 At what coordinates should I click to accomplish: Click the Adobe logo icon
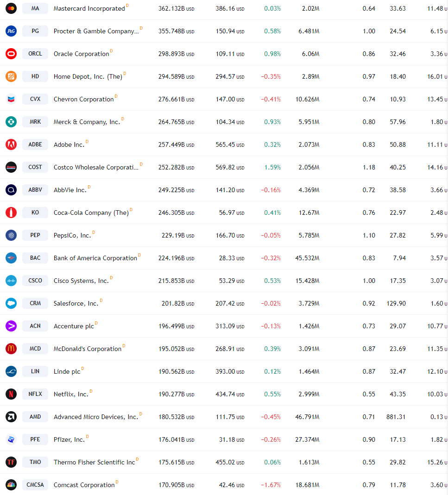pyautogui.click(x=11, y=144)
